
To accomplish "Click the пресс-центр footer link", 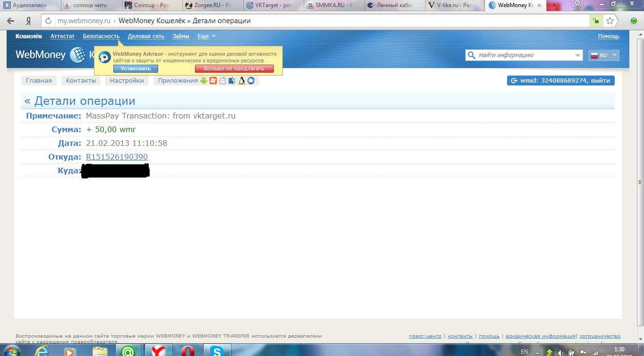I will pos(425,336).
